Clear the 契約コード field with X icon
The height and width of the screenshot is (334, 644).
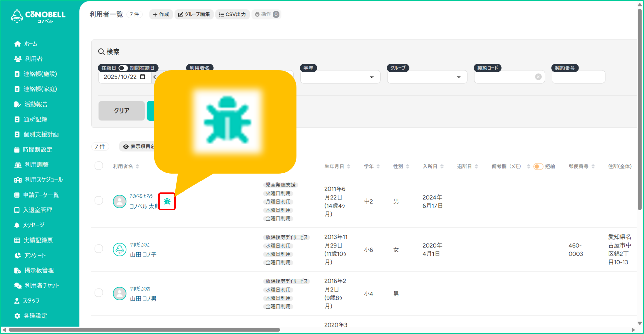click(x=538, y=77)
